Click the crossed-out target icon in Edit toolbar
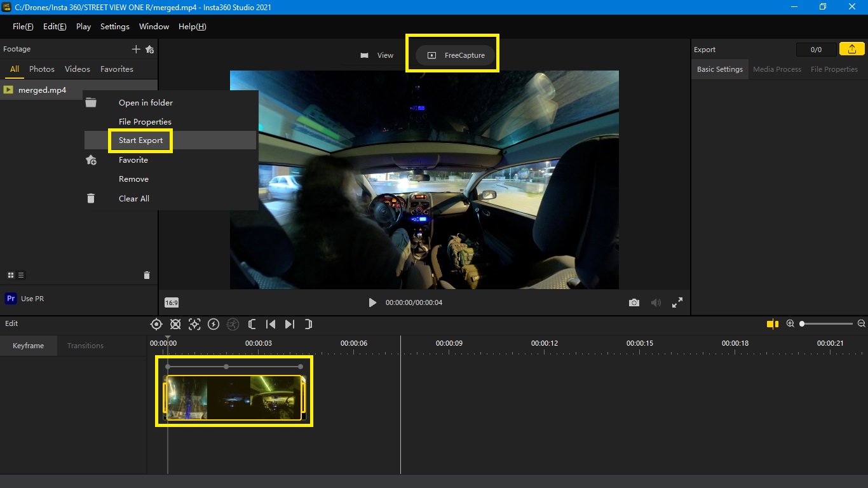This screenshot has width=868, height=488. pos(175,324)
